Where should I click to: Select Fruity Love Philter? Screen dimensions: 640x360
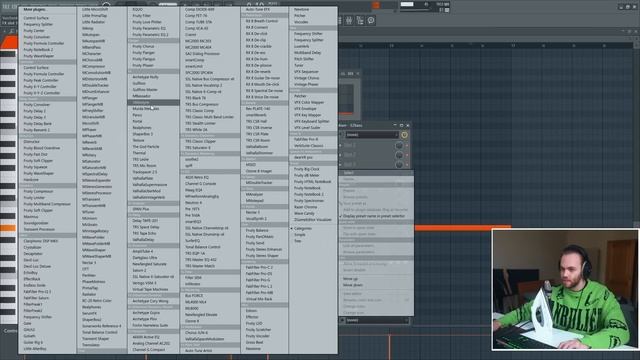click(147, 22)
